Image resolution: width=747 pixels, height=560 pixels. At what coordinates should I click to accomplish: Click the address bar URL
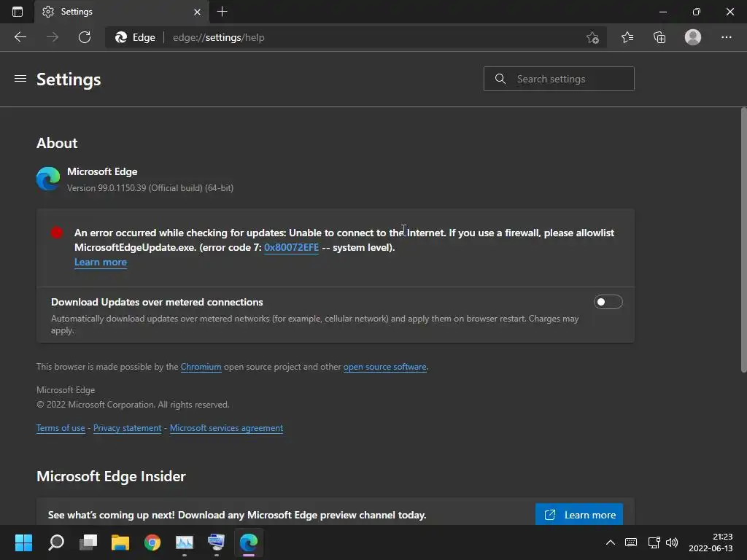pos(219,38)
